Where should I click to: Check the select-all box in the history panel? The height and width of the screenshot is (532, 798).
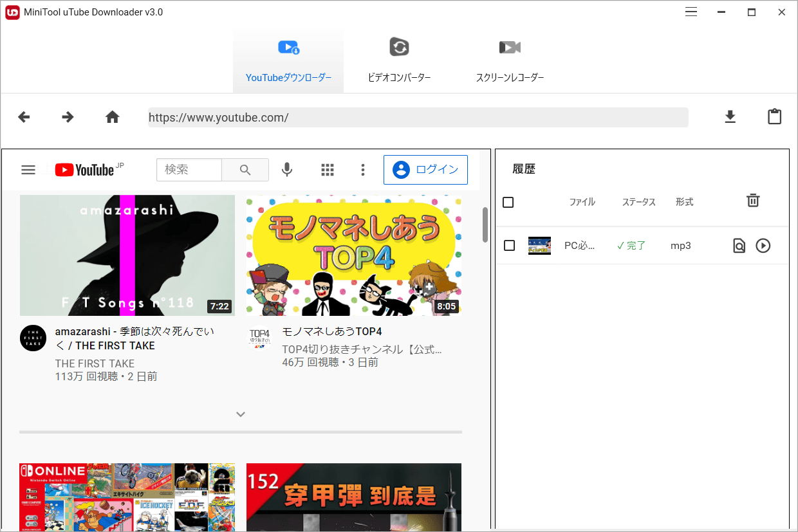pos(508,202)
